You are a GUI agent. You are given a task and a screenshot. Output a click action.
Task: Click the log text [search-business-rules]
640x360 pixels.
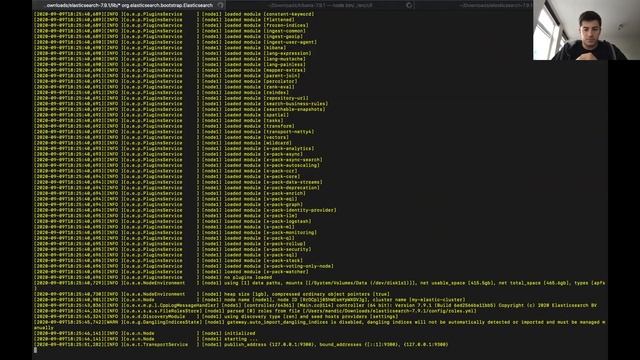296,104
